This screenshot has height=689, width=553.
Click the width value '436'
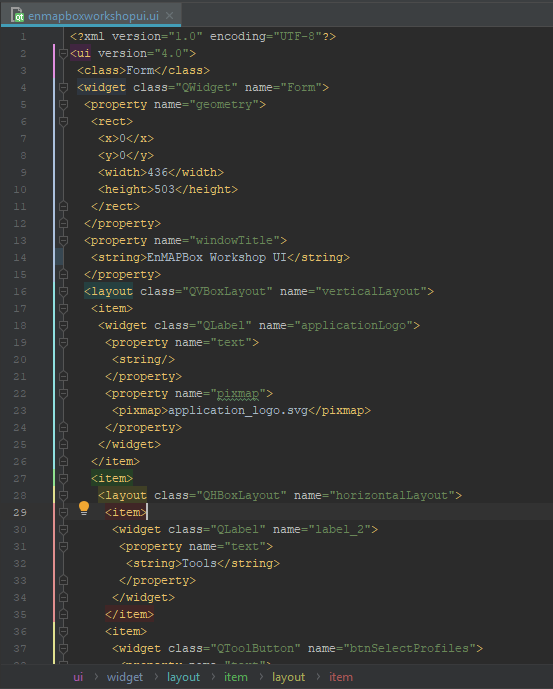click(x=157, y=172)
